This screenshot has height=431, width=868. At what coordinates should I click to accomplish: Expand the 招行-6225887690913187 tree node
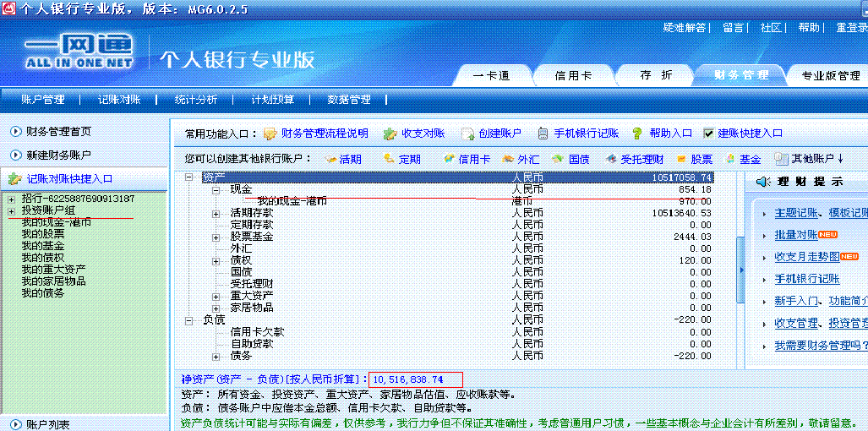point(11,199)
